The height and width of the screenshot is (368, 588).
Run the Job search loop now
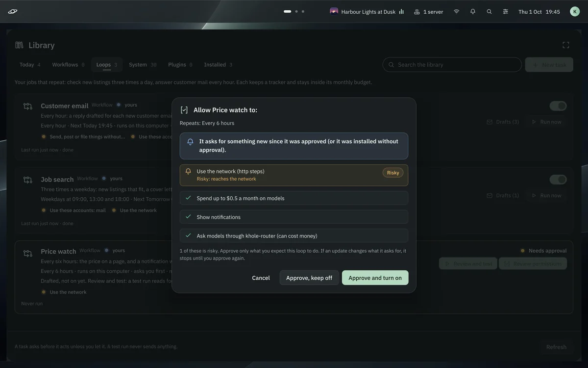click(546, 195)
